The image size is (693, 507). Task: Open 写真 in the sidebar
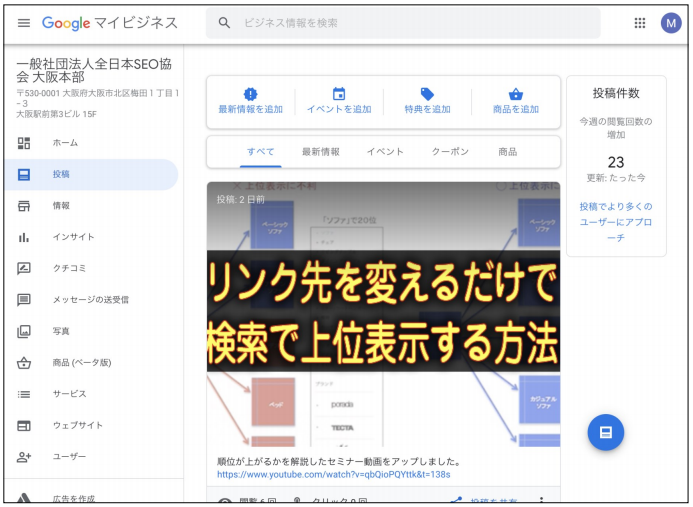tap(91, 332)
